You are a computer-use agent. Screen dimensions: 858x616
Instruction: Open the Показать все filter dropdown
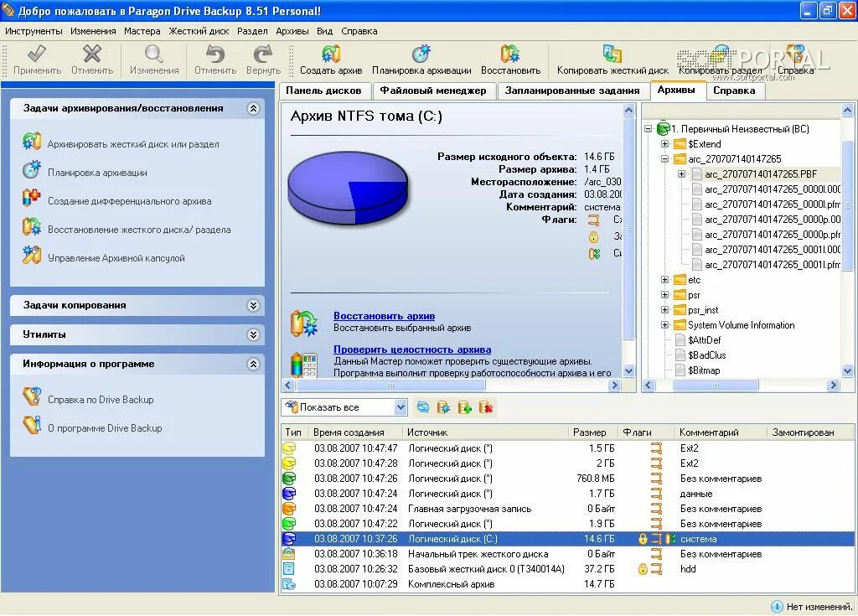[401, 406]
